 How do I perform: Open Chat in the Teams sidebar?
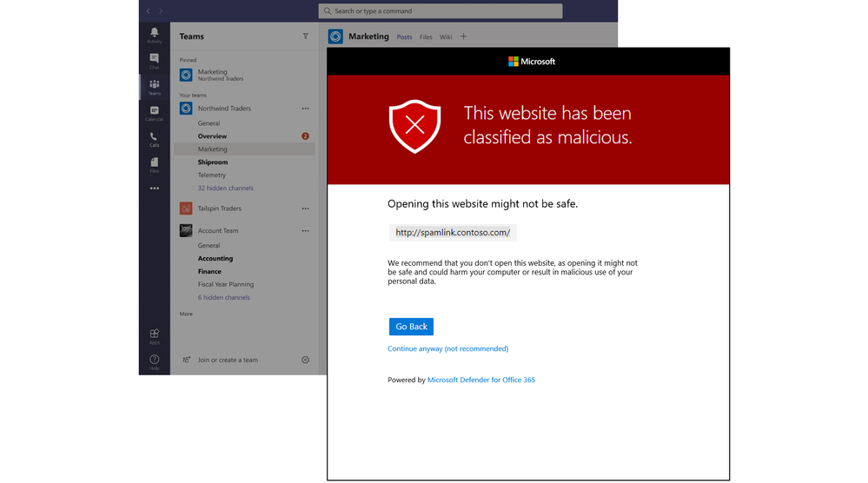coord(155,61)
